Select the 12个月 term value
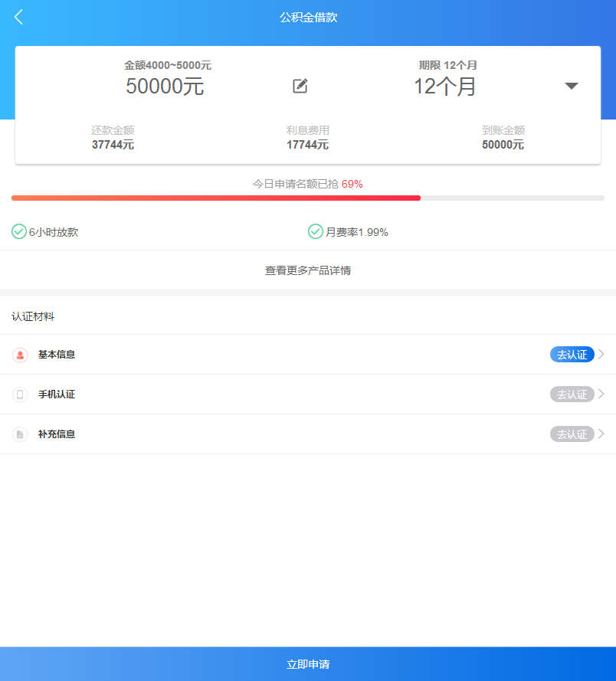This screenshot has height=681, width=616. coord(445,87)
